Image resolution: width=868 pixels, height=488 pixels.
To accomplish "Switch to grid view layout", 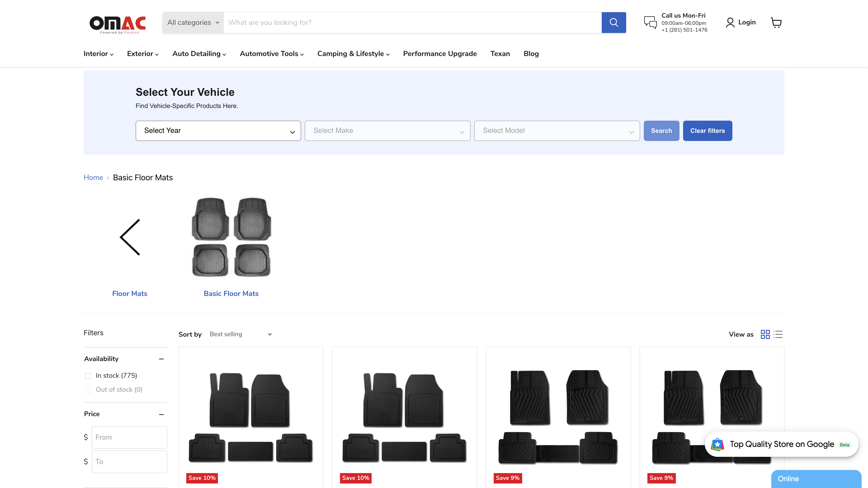I will coord(765,334).
